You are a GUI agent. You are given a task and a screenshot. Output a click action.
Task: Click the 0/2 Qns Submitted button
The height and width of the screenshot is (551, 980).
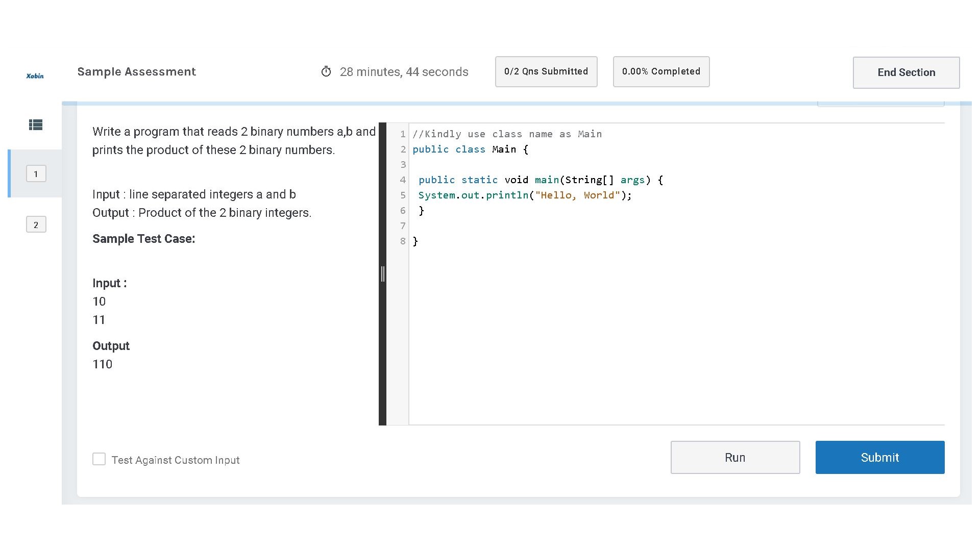tap(546, 72)
